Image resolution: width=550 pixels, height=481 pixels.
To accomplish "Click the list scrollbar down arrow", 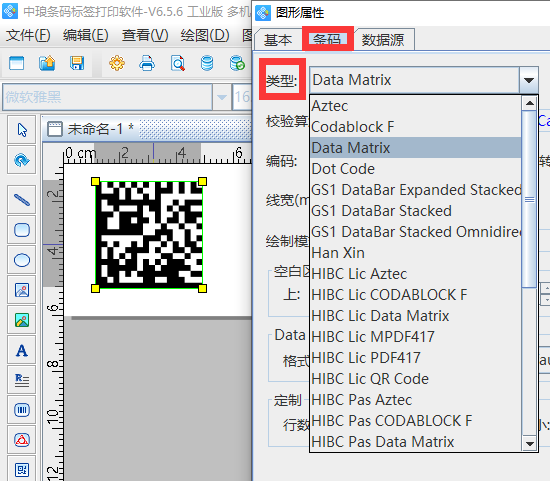I will tap(529, 444).
